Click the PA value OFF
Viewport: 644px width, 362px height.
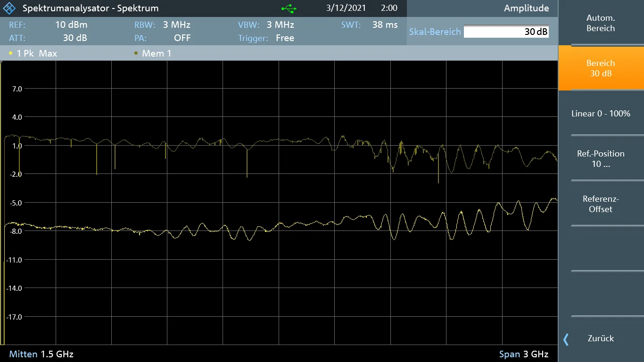182,38
